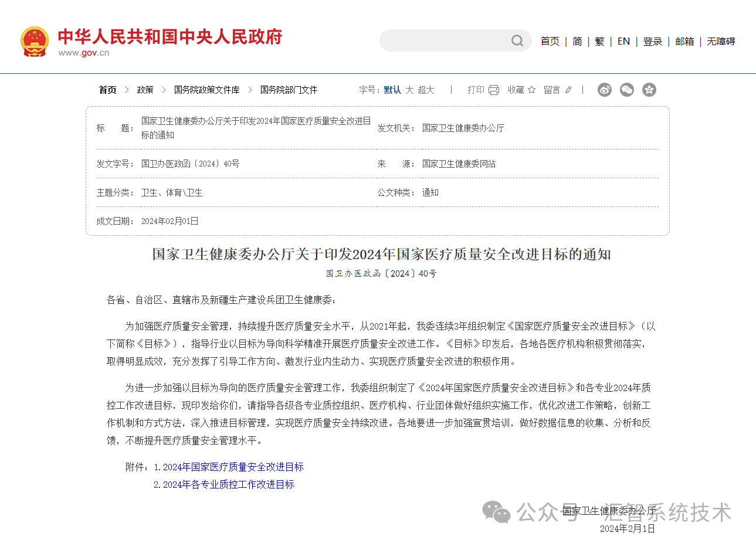Click the national emblem logo

(35, 42)
